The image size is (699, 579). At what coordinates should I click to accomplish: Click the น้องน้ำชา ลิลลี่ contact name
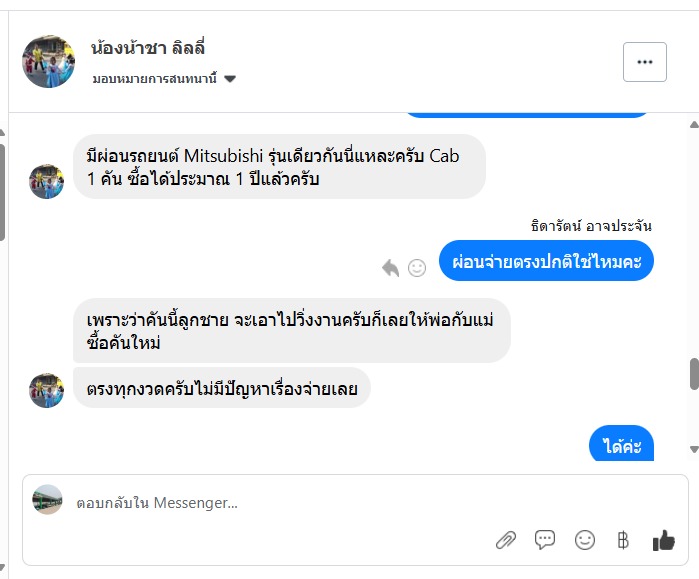(148, 48)
